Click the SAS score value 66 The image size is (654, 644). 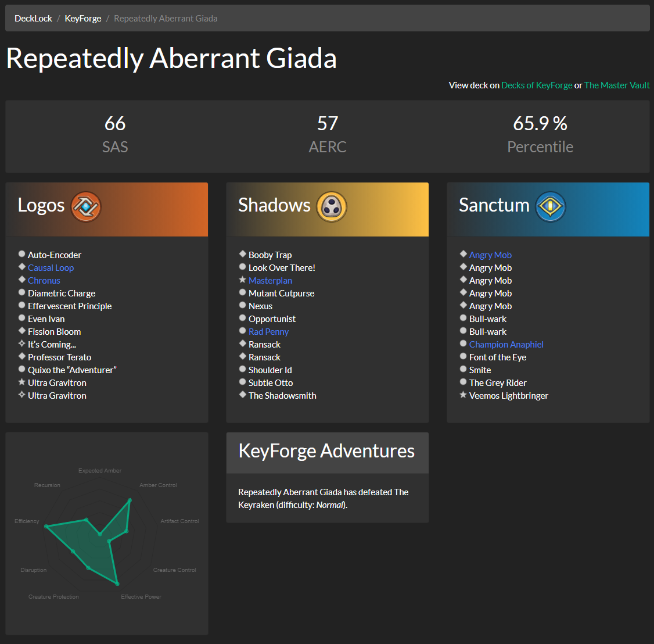coord(115,124)
